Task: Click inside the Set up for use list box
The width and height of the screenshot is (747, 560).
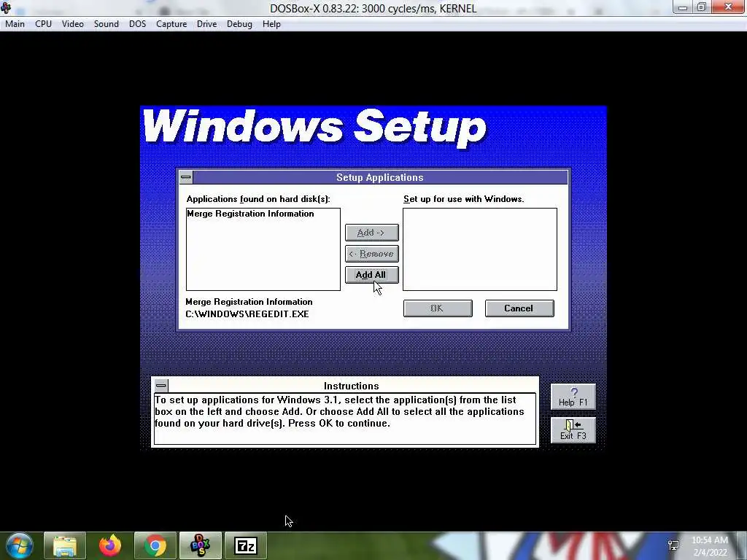Action: (x=480, y=249)
